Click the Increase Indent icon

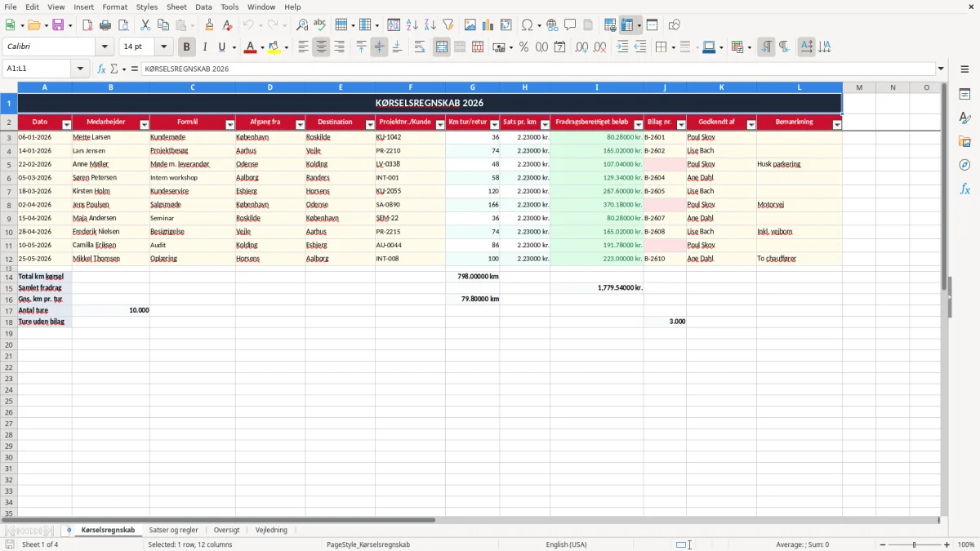622,47
